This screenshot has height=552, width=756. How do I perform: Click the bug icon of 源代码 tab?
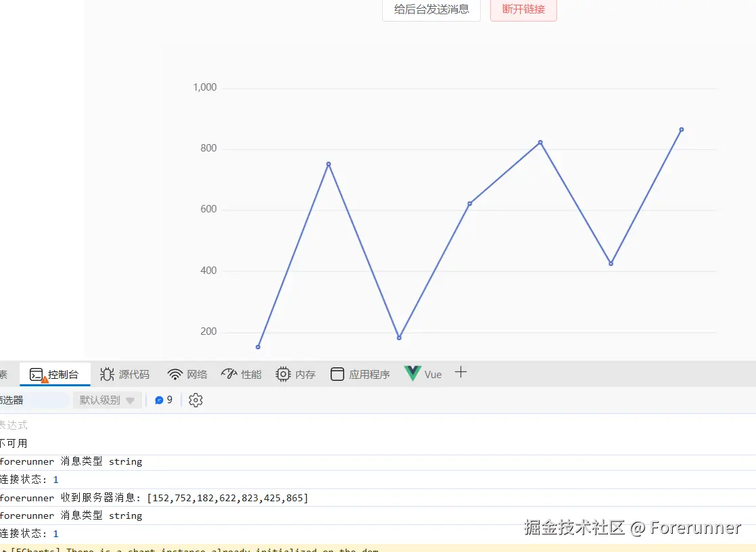[107, 375]
